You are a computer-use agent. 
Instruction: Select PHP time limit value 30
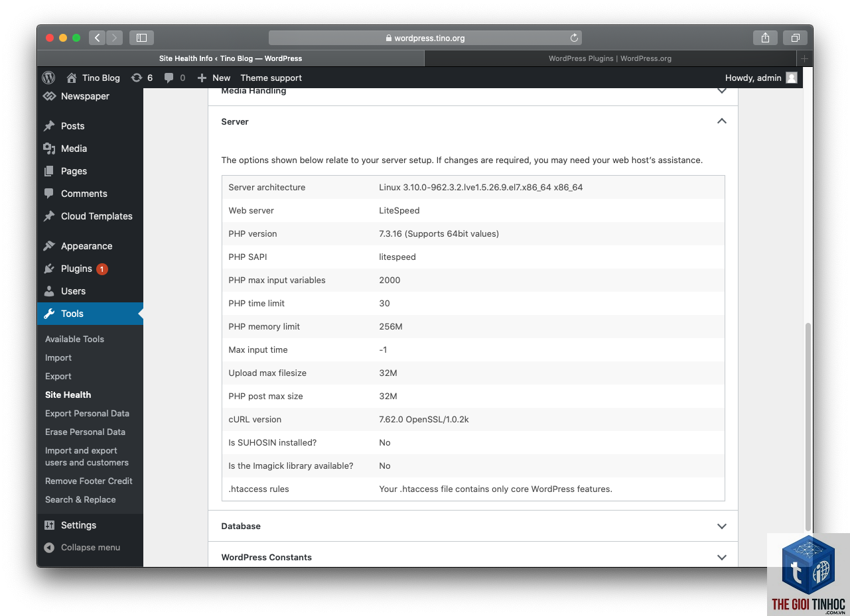pos(384,303)
